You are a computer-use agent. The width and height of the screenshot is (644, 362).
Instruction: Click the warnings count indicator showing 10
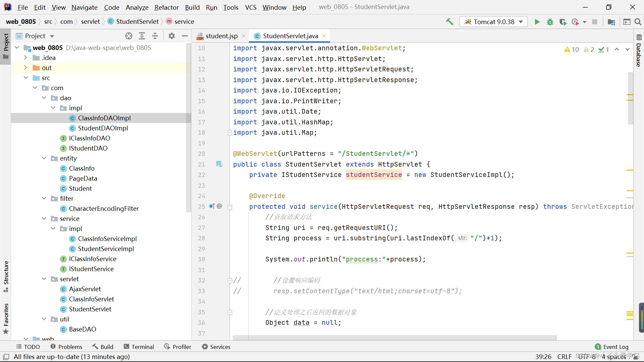pyautogui.click(x=572, y=50)
